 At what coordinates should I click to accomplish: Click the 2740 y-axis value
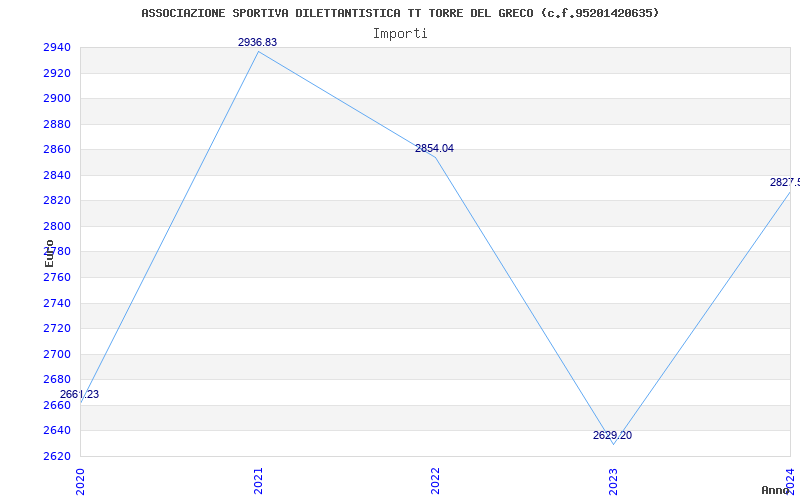57,304
